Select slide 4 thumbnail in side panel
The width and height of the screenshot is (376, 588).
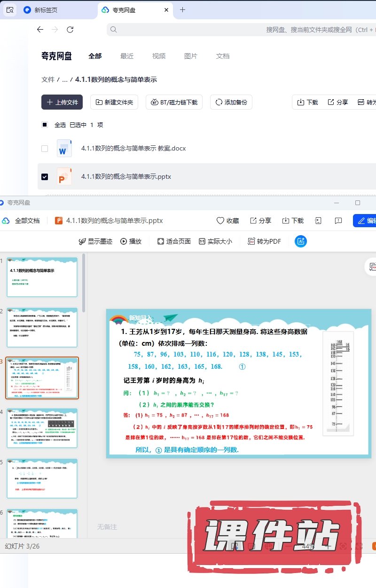pos(42,428)
